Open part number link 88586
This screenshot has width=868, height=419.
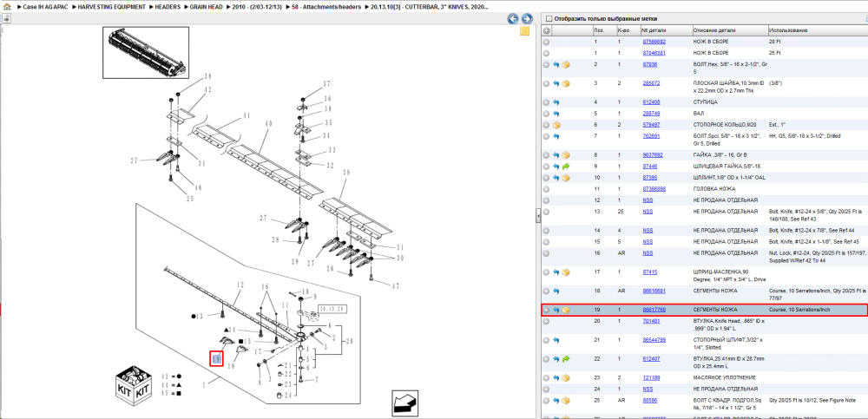(650, 400)
